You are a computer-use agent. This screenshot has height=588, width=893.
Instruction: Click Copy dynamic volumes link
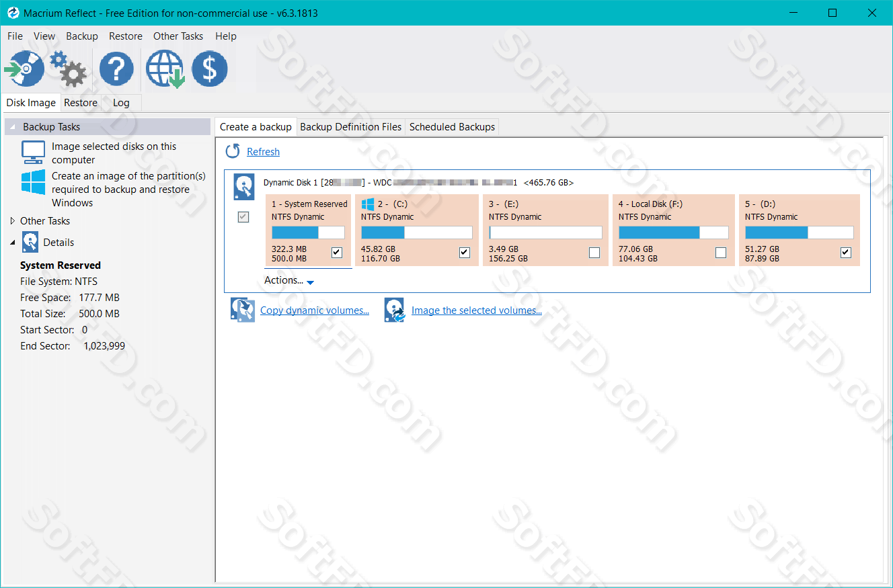[315, 310]
